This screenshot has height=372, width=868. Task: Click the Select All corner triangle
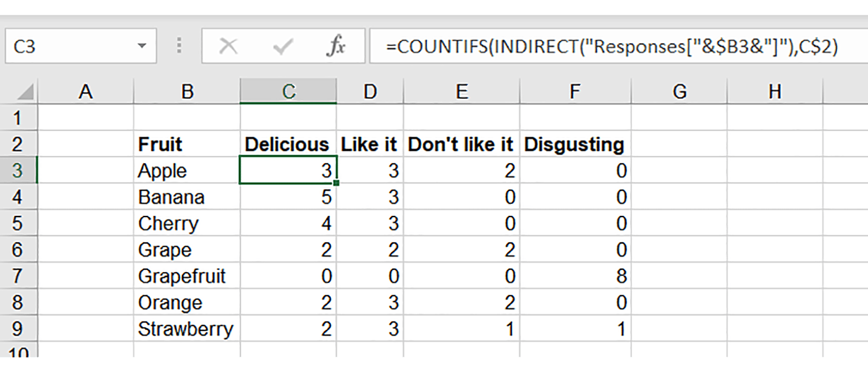coord(25,92)
